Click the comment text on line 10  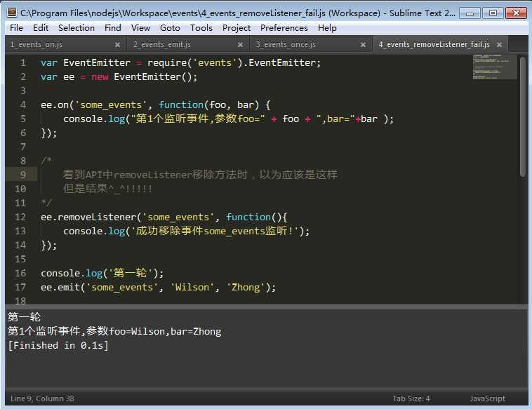[107, 189]
